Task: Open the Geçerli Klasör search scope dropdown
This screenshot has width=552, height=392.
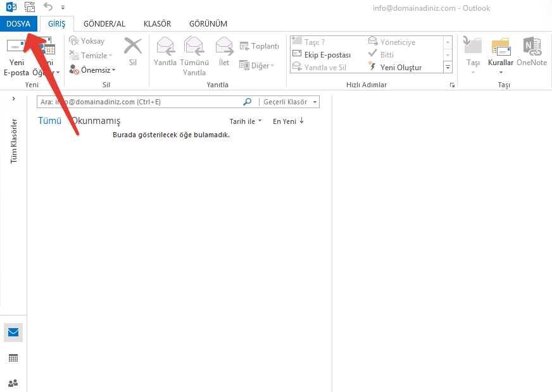Action: point(289,102)
